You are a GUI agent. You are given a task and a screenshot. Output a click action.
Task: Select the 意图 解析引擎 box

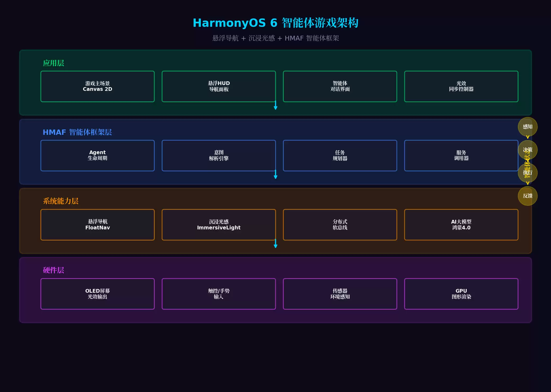coord(219,155)
